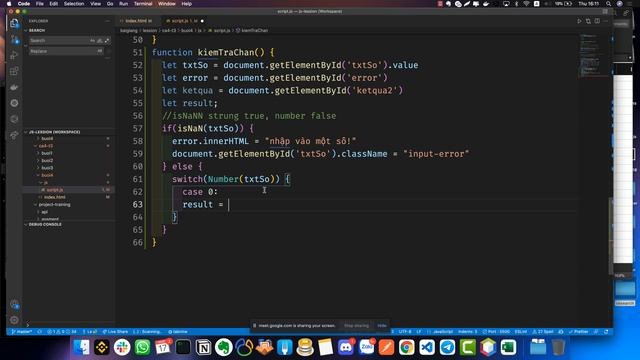Open Slack from the Dock
This screenshot has height=360, width=640.
pos(122,347)
